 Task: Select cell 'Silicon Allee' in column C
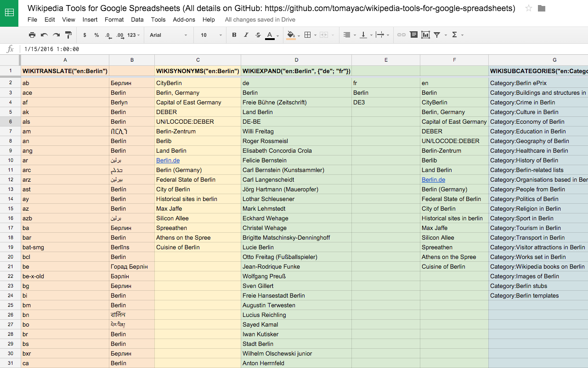coord(198,218)
